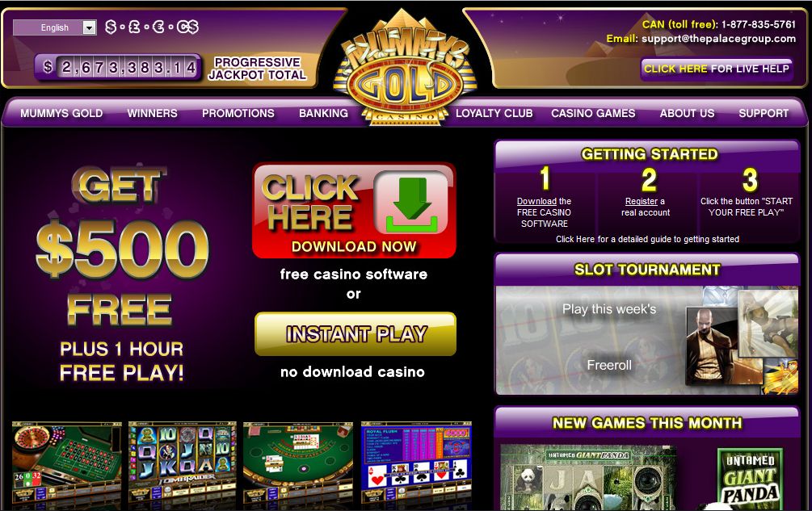812x511 pixels.
Task: Click the Instant Play button
Action: tap(356, 334)
